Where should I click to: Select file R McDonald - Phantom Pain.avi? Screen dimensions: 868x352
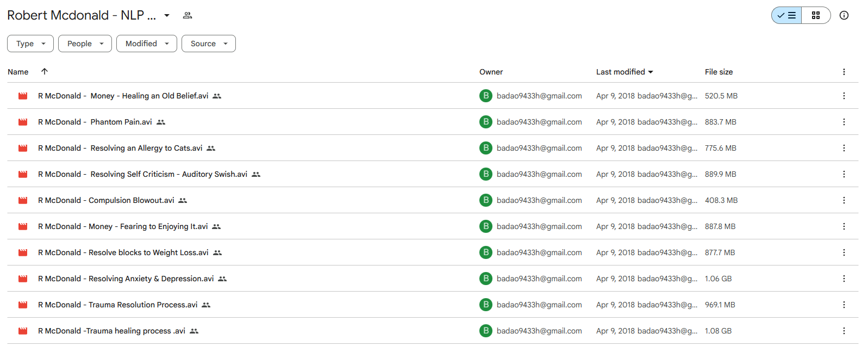(95, 122)
